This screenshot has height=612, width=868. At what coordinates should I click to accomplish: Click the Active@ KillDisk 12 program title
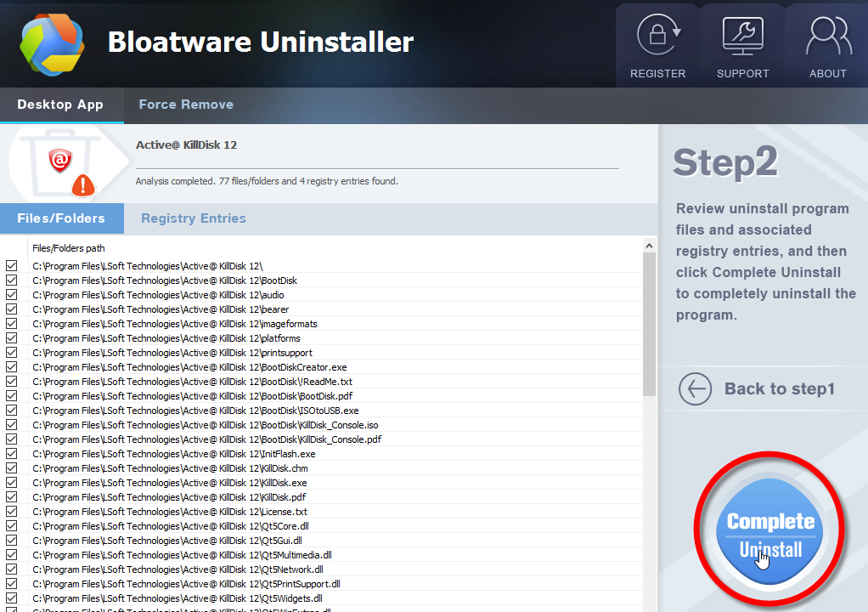click(187, 145)
